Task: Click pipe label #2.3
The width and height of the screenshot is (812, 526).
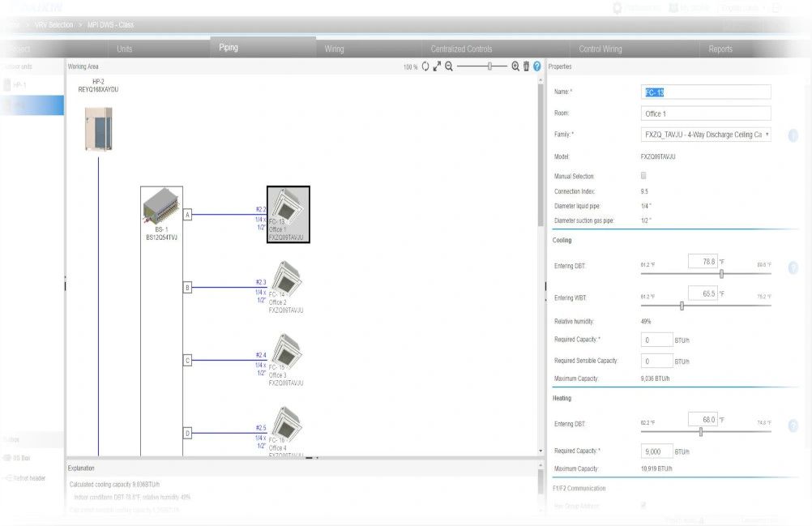Action: (x=260, y=283)
